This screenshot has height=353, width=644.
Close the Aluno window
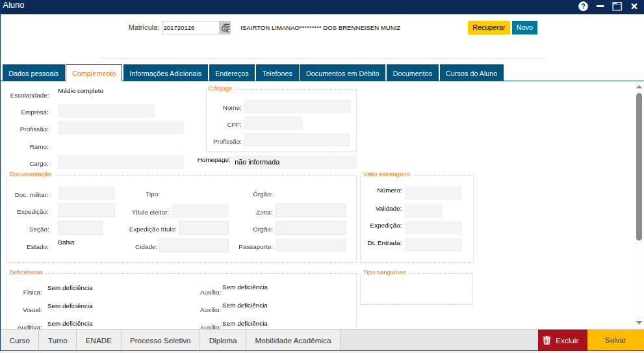tap(634, 7)
